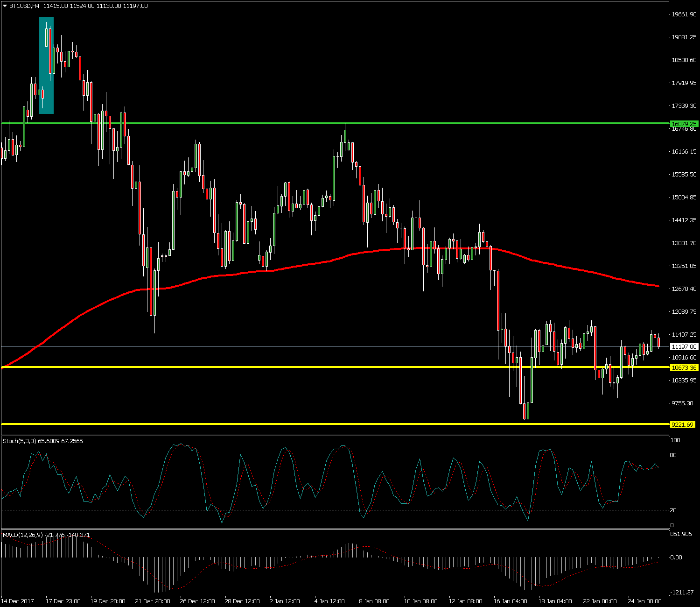Click the 80 level on Stochastic scale
Viewport: 700px width, 607px height.
click(x=673, y=455)
